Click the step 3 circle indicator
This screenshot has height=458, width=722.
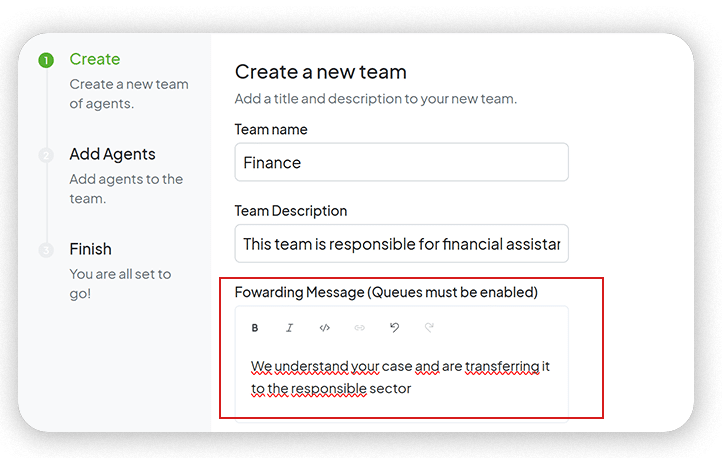coord(45,250)
